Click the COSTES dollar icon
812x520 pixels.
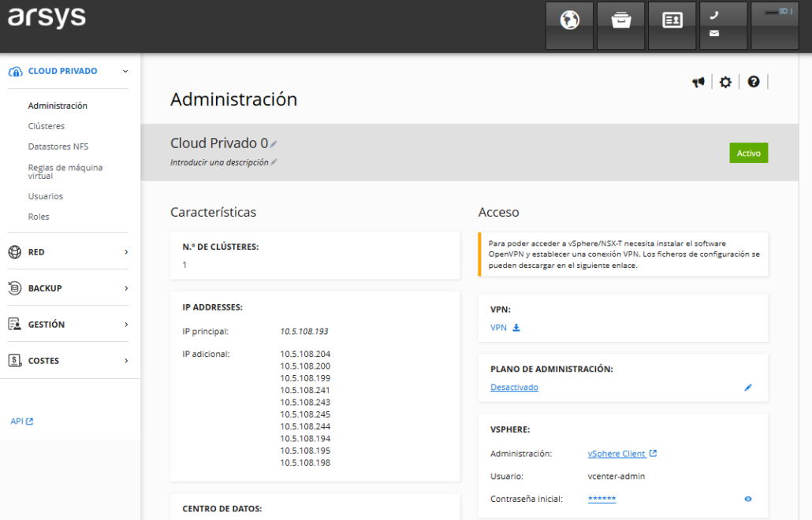pyautogui.click(x=14, y=360)
